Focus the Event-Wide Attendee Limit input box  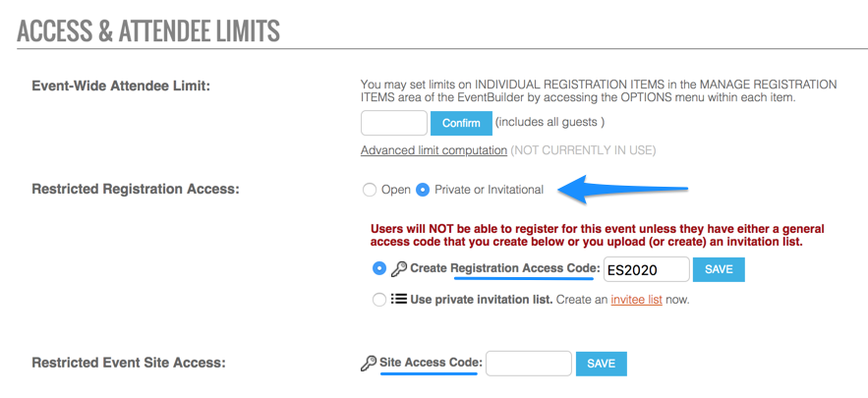click(393, 123)
